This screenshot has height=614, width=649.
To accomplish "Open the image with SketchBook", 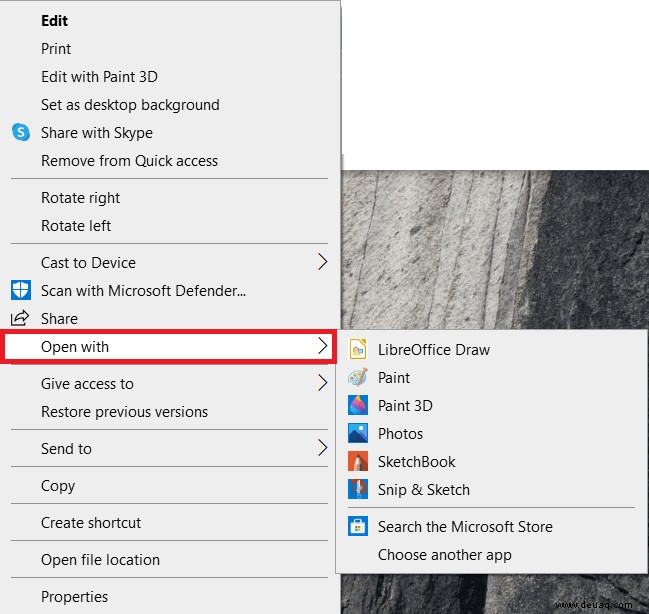I will 491,462.
